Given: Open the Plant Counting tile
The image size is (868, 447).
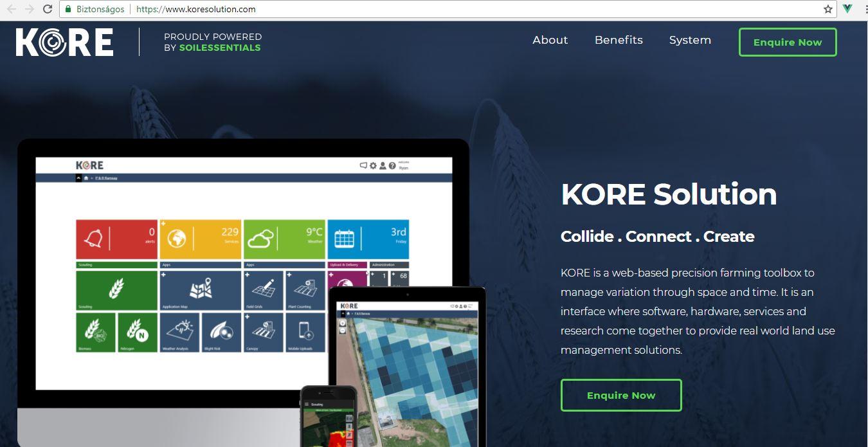Looking at the screenshot, I should coord(305,290).
